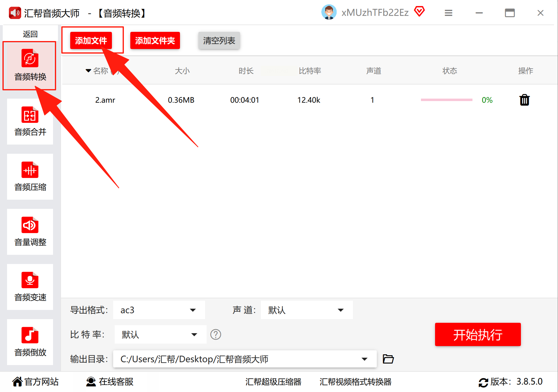This screenshot has height=392, width=558.
Task: Check for updates via refresh icon
Action: [x=483, y=382]
